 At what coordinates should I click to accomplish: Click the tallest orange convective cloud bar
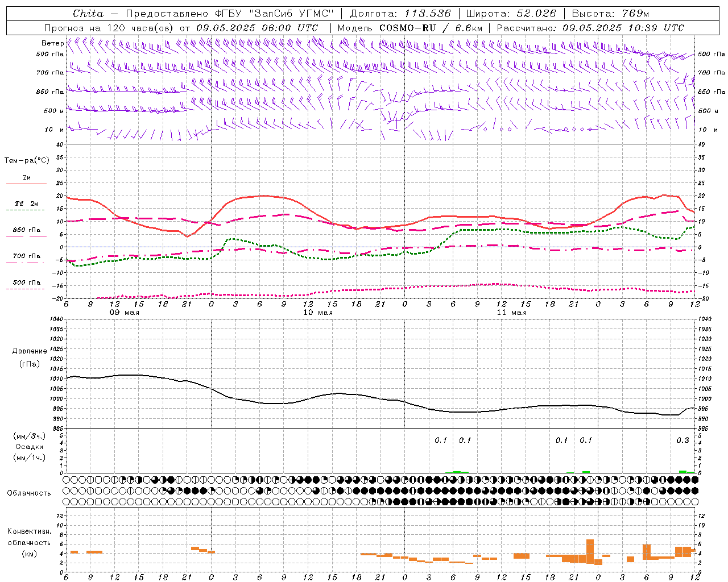(x=590, y=551)
